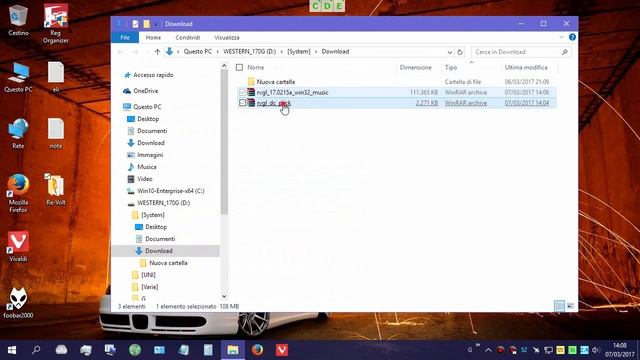Open the Re-Volt desktop folder
Screen dimensions: 640x360
(56, 190)
